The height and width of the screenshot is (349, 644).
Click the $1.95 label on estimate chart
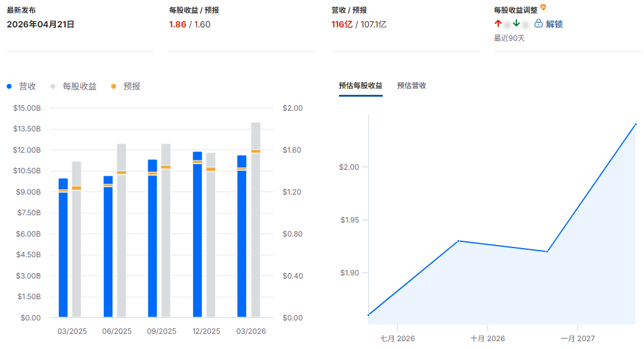[349, 220]
